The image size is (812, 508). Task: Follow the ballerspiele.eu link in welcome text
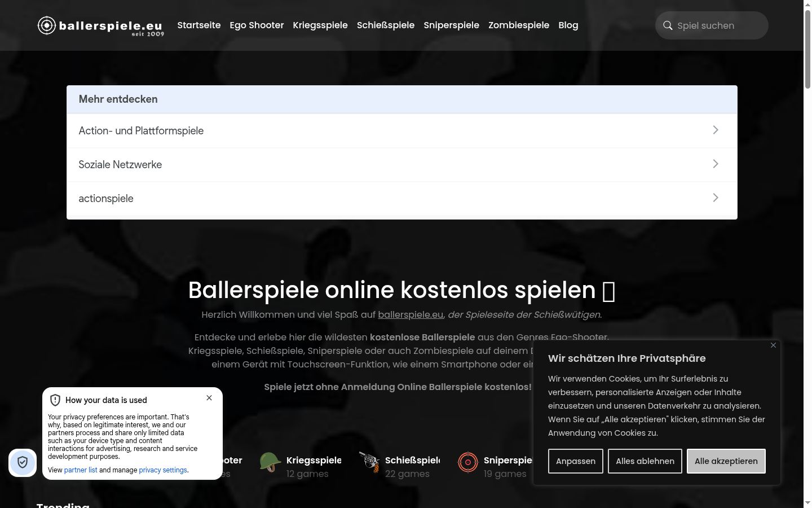tap(411, 314)
